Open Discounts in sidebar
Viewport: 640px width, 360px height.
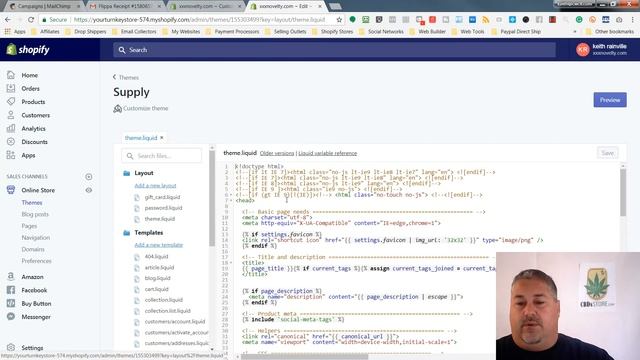click(34, 142)
